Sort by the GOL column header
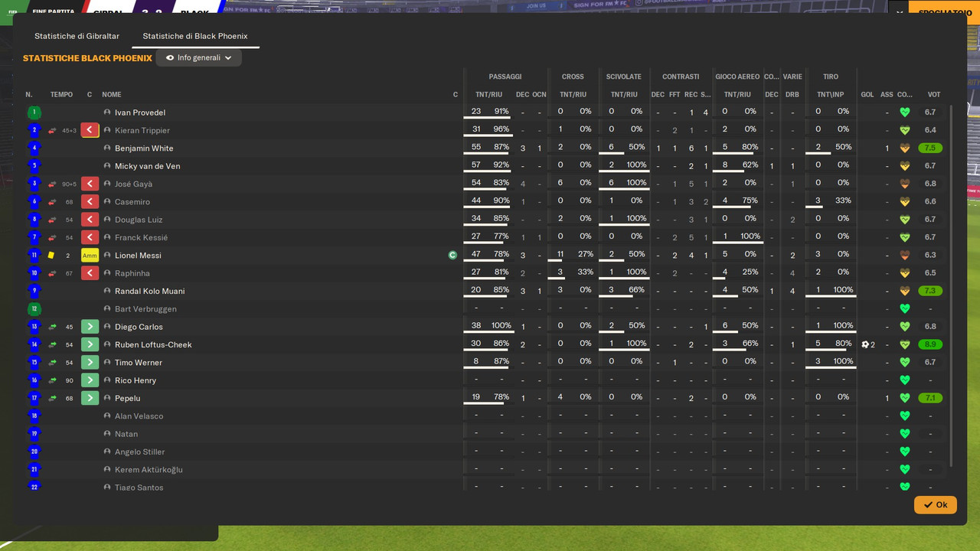This screenshot has height=551, width=980. (867, 95)
